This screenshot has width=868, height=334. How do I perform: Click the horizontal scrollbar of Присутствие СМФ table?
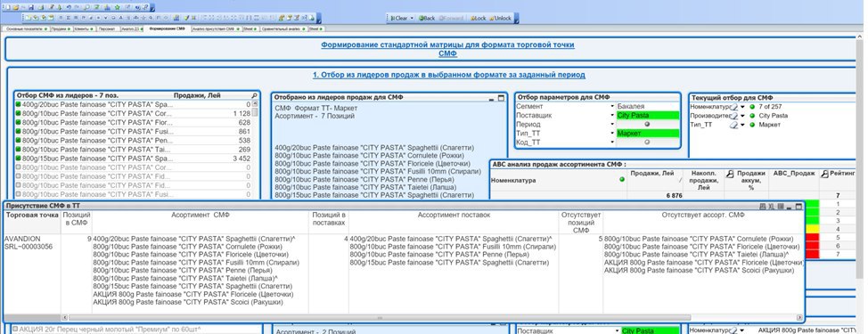pyautogui.click(x=380, y=318)
